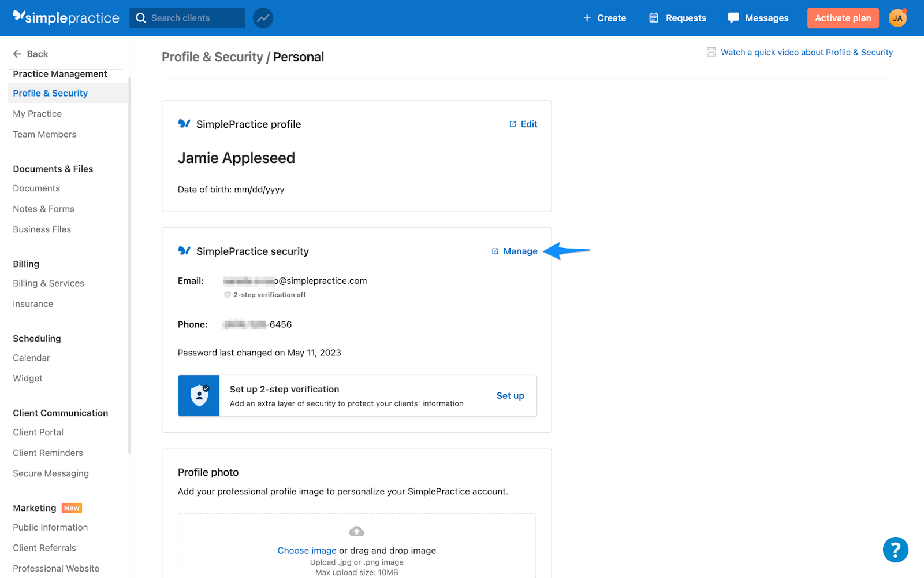Viewport: 924px width, 578px height.
Task: Open the analytics icon beside the search bar
Action: tap(263, 18)
